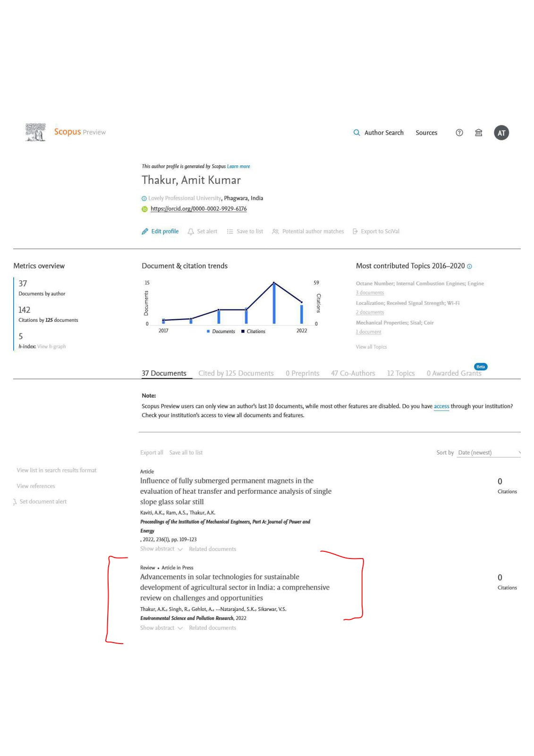Open Sources in the top navigation
Image resolution: width=534 pixels, height=756 pixels.
(426, 133)
